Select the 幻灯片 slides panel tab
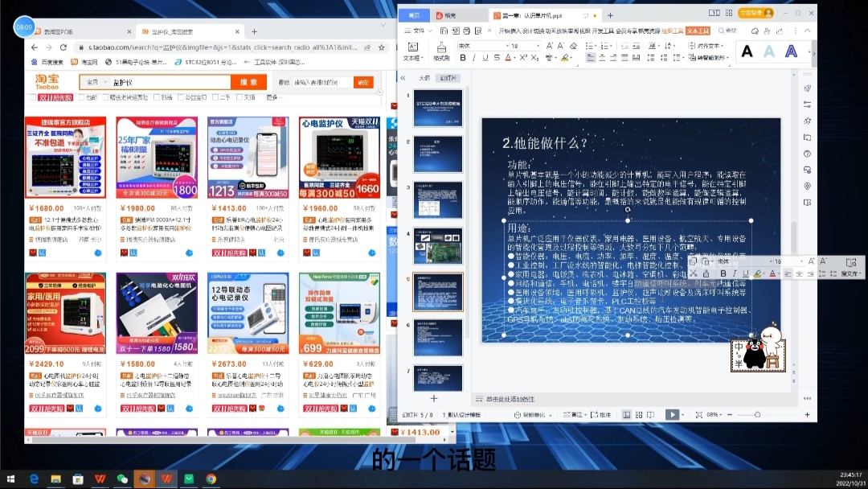The width and height of the screenshot is (868, 489). click(448, 78)
